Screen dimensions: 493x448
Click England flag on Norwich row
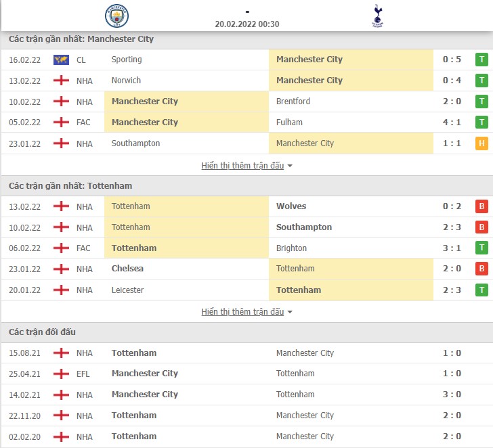pos(61,81)
